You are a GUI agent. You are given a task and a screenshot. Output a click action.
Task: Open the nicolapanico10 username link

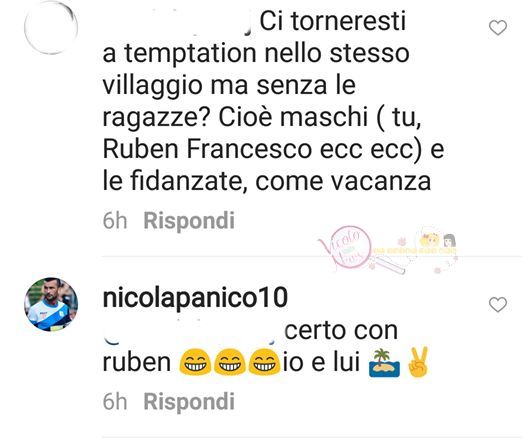pyautogui.click(x=195, y=298)
